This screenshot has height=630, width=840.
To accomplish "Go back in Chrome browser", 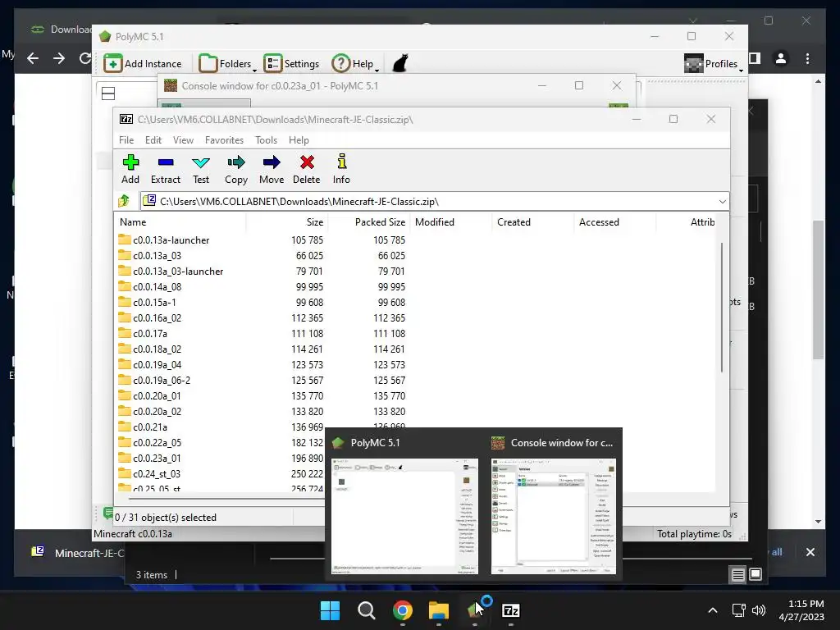I will 33,58.
